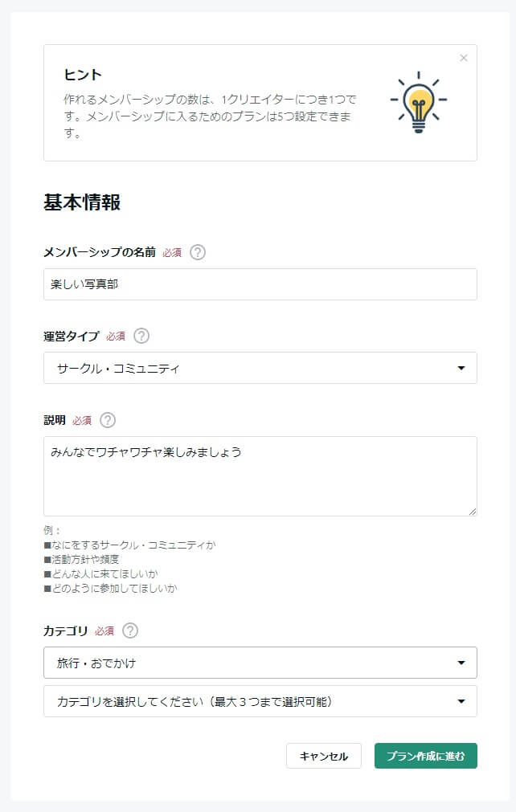Image resolution: width=516 pixels, height=812 pixels.
Task: Expand the サークル・コミュニティ dropdown
Action: (x=260, y=368)
